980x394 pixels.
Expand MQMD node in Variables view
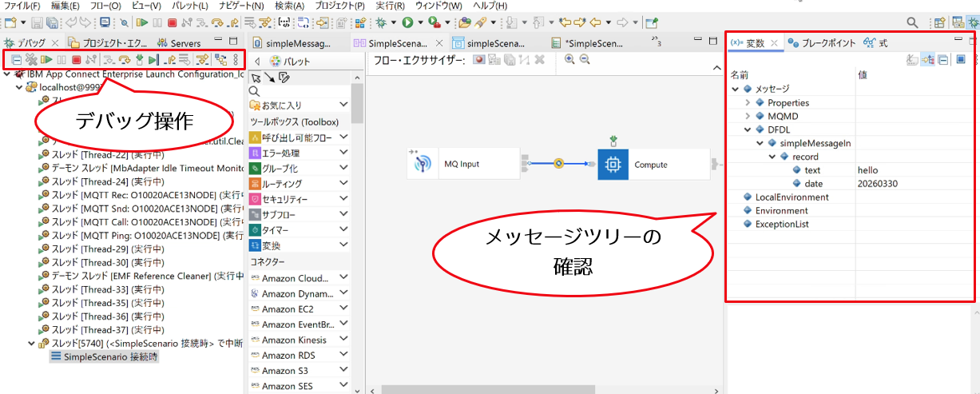748,116
